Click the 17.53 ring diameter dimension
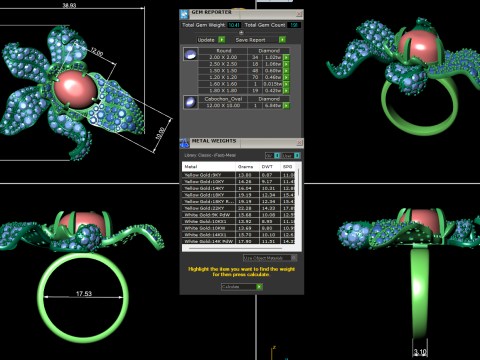 [x=84, y=294]
